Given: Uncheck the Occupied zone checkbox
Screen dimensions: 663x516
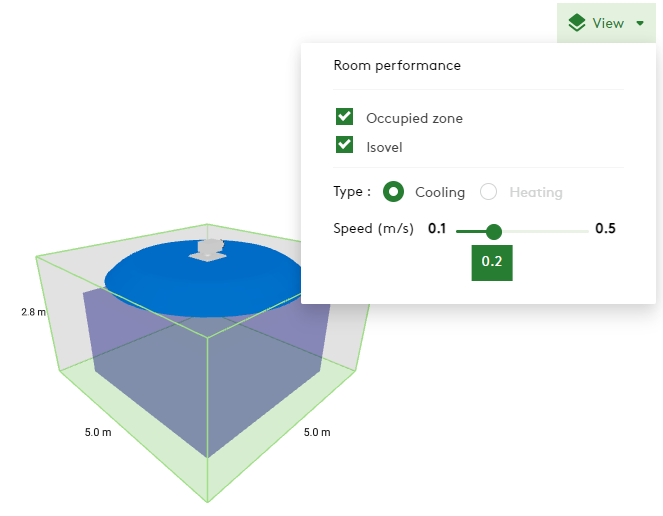Looking at the screenshot, I should [345, 117].
